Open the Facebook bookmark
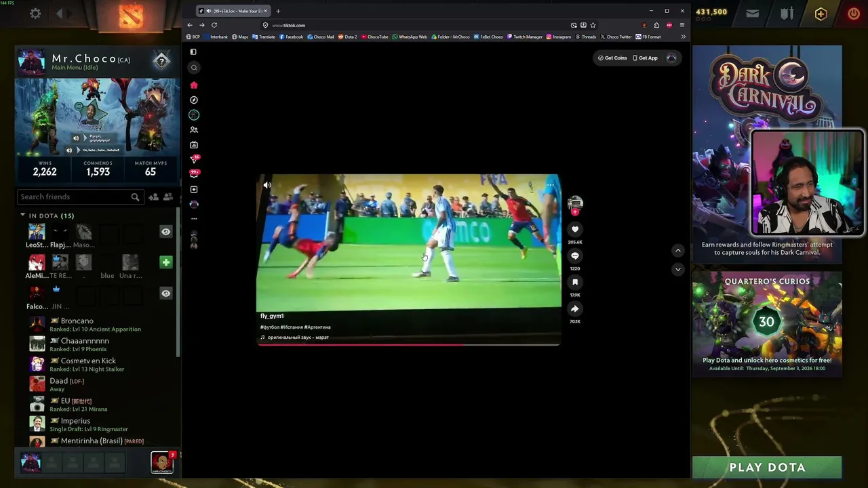This screenshot has height=488, width=868. click(x=291, y=37)
